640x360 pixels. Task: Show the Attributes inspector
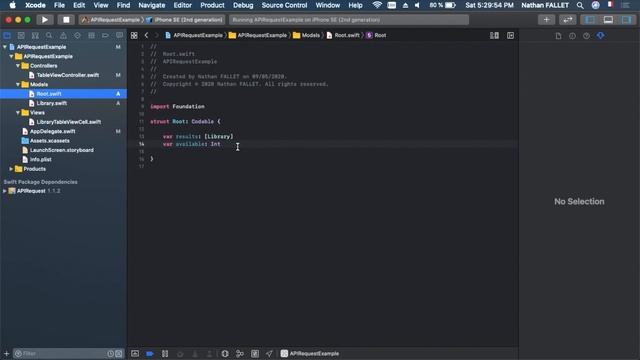point(600,36)
